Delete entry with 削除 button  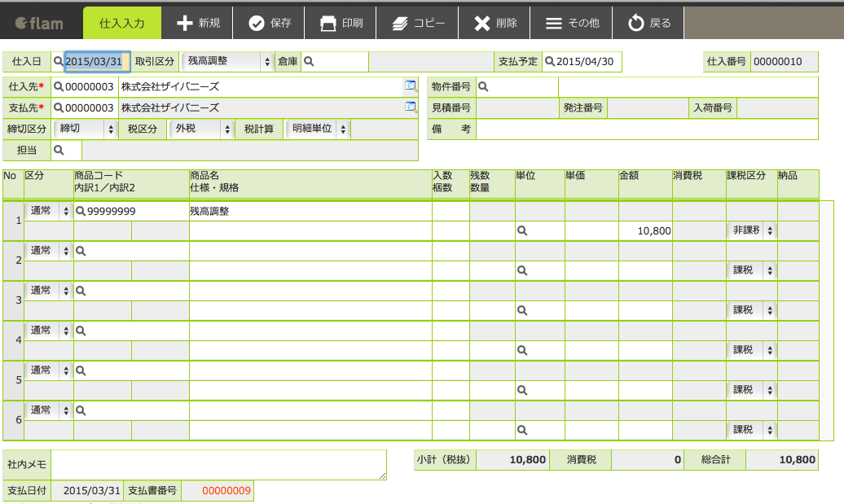pyautogui.click(x=495, y=23)
